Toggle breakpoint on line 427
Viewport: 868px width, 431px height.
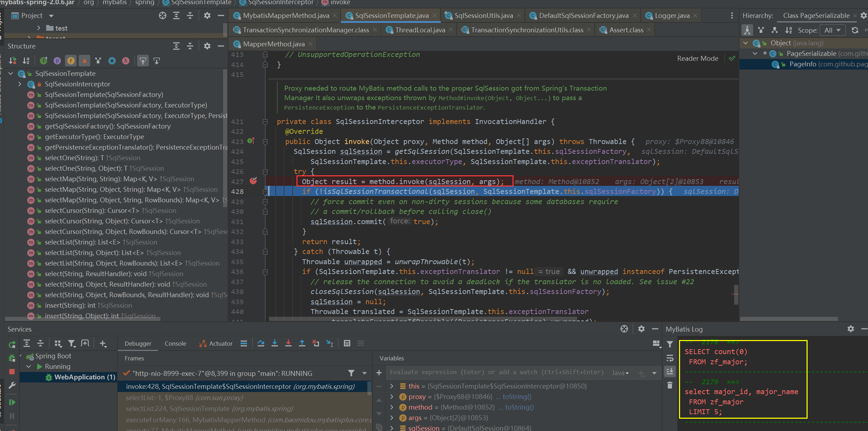253,181
